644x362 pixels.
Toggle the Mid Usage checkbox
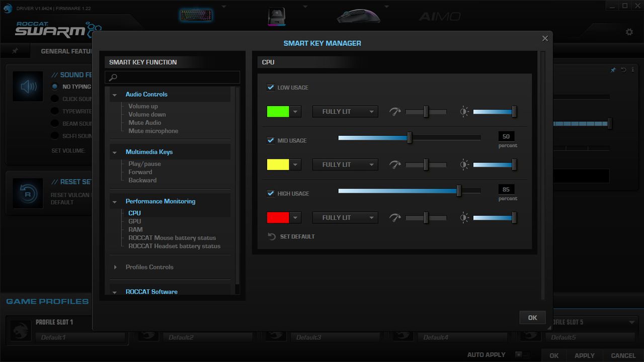coord(271,140)
